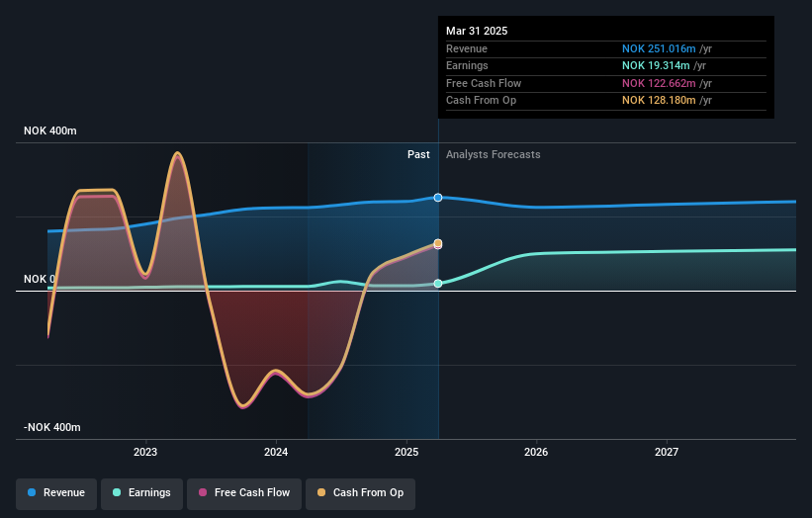Click the 2026 x-axis label
812x518 pixels.
tap(536, 452)
